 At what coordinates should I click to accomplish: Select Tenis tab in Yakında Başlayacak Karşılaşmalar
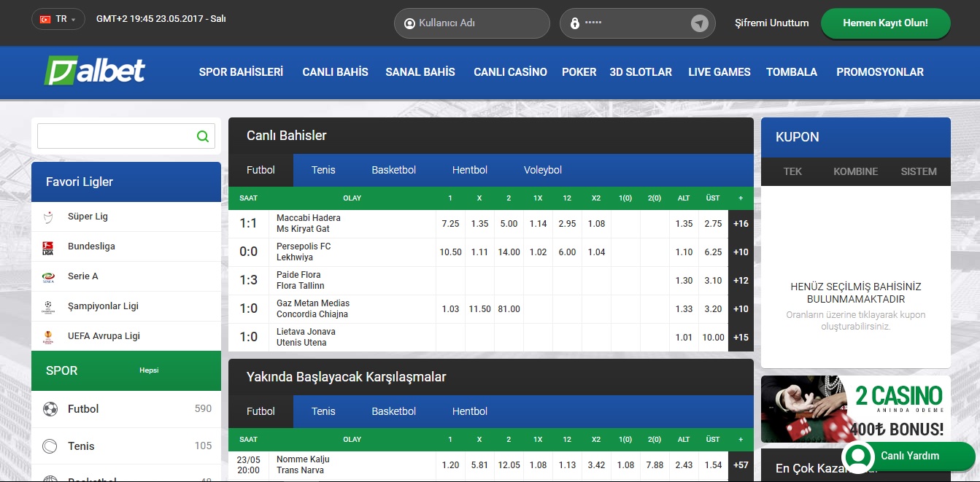click(x=323, y=411)
